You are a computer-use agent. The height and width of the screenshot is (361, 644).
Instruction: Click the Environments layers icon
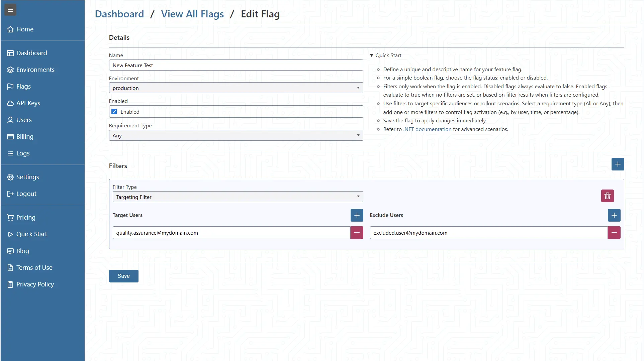point(10,70)
